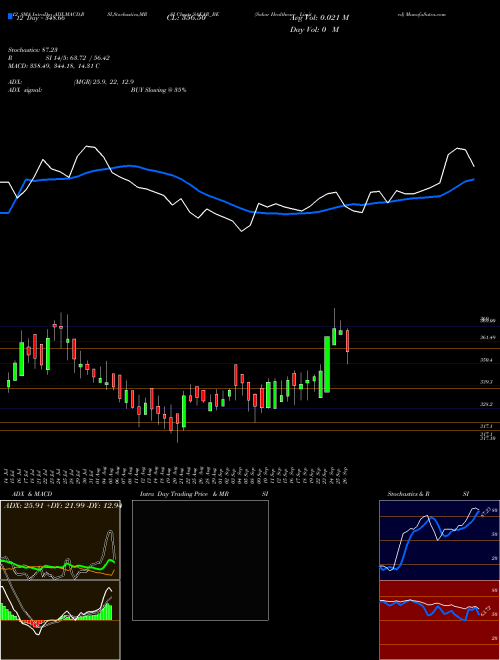The image size is (500, 660).
Task: Click the '12 Day = 348.66' legend text
Action: coord(39,19)
